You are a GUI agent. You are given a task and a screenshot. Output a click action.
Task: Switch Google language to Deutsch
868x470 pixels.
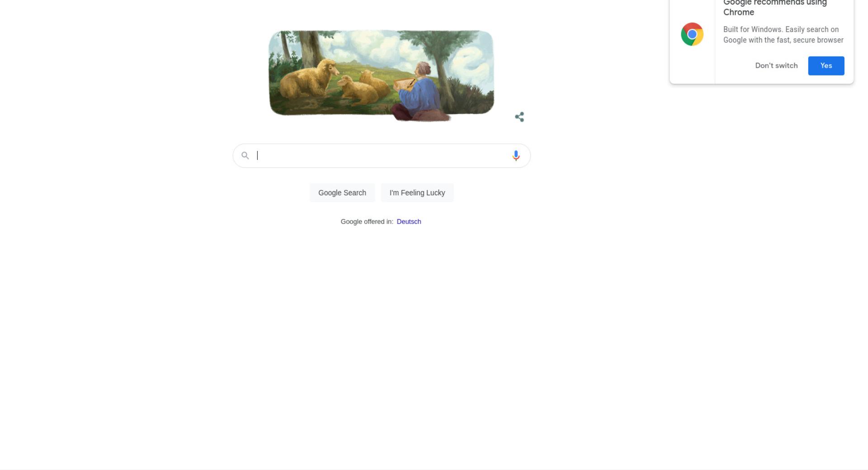click(x=409, y=221)
